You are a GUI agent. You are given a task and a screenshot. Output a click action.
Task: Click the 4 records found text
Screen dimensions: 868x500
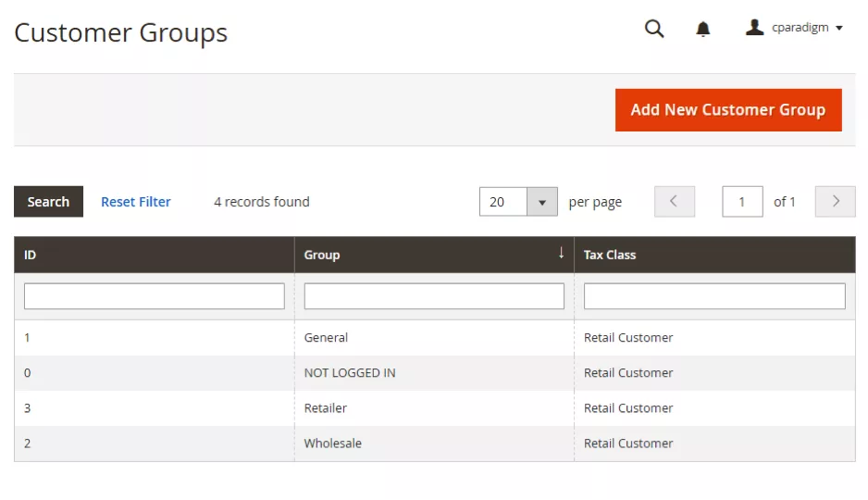pyautogui.click(x=262, y=202)
